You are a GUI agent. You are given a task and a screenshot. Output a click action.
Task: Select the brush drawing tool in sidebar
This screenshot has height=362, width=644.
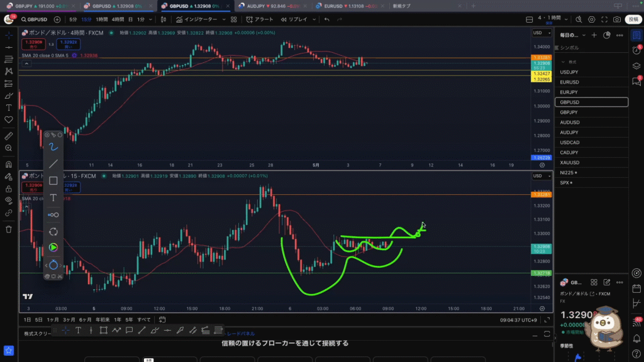(x=9, y=96)
